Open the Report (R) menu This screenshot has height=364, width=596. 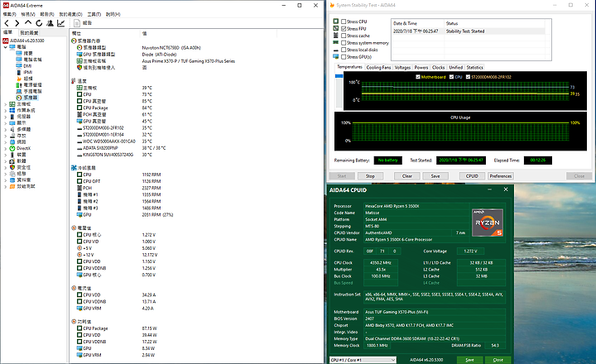pos(47,14)
